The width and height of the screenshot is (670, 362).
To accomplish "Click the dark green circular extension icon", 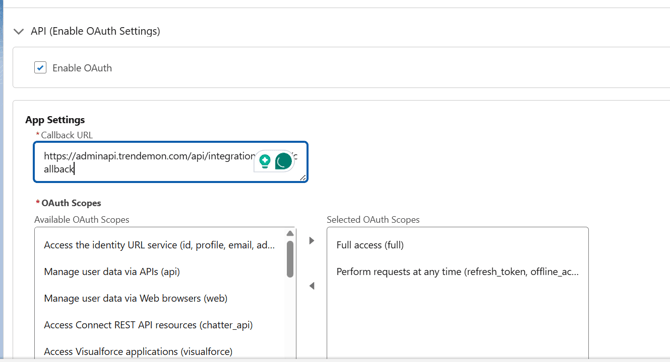I will pos(283,162).
